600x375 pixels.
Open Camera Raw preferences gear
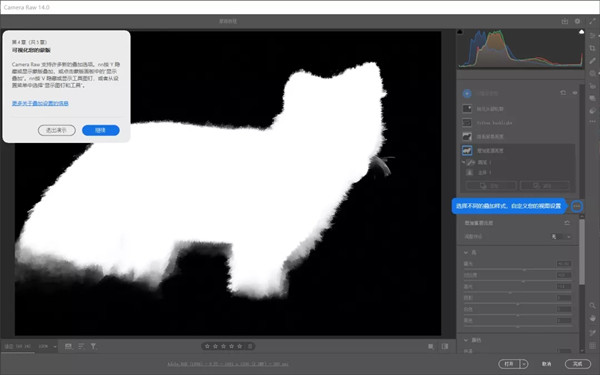pos(577,21)
